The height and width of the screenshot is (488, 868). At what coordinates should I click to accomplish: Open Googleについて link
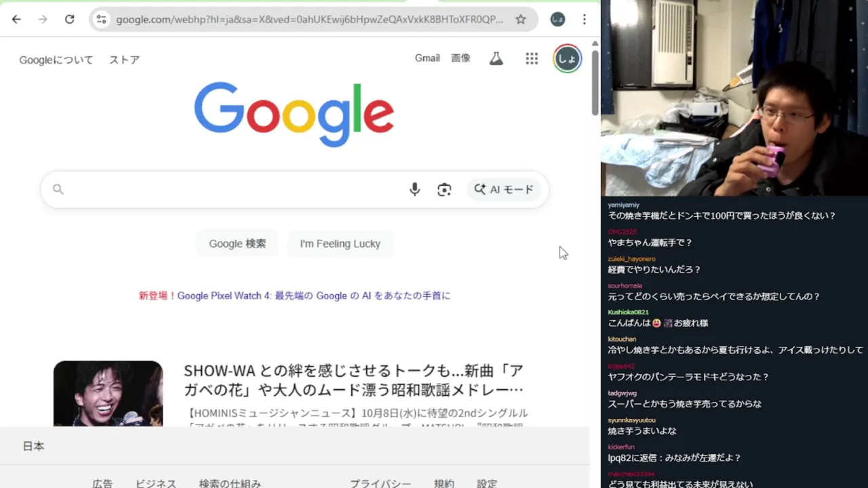(x=56, y=60)
